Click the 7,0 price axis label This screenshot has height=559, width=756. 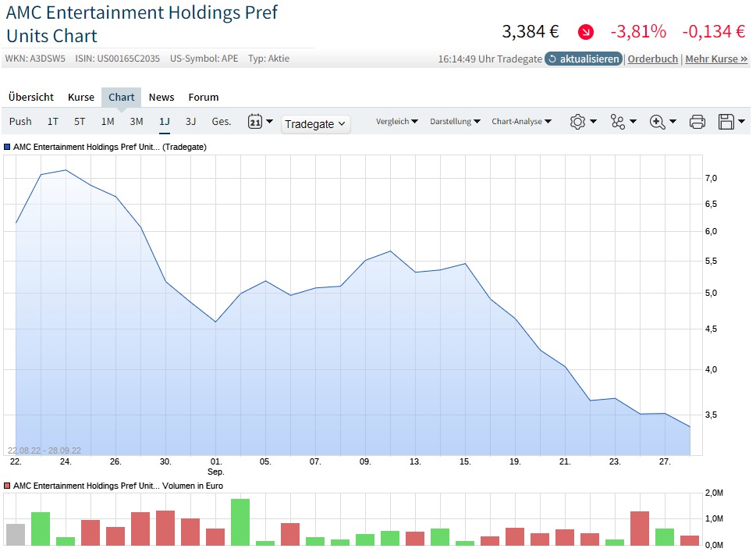coord(712,179)
